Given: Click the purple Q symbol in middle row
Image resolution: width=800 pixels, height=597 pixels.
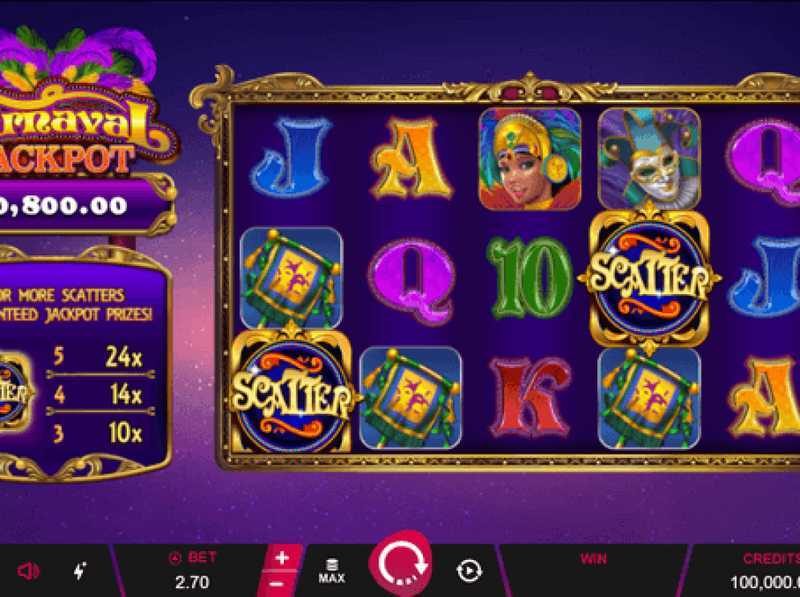Looking at the screenshot, I should tap(411, 281).
